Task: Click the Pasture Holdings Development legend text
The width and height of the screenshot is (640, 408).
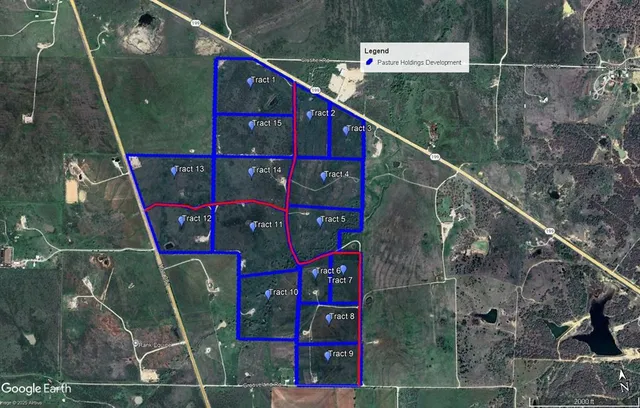Action: (420, 63)
